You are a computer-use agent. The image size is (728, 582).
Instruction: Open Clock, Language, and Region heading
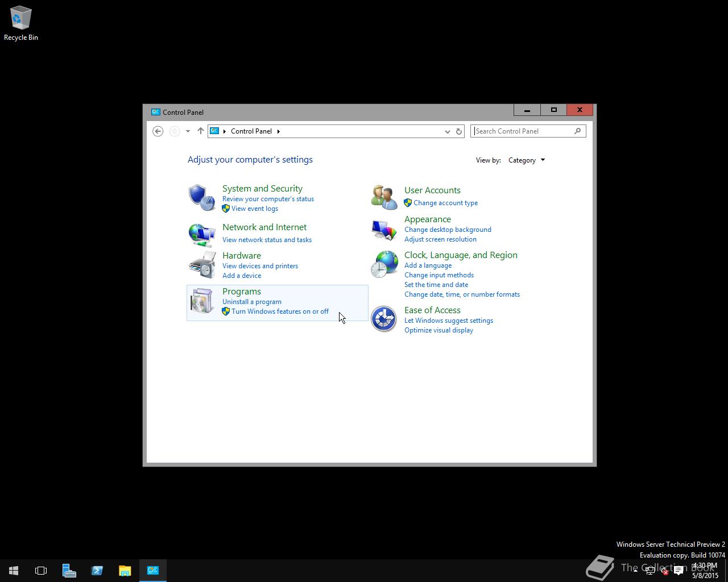tap(461, 255)
